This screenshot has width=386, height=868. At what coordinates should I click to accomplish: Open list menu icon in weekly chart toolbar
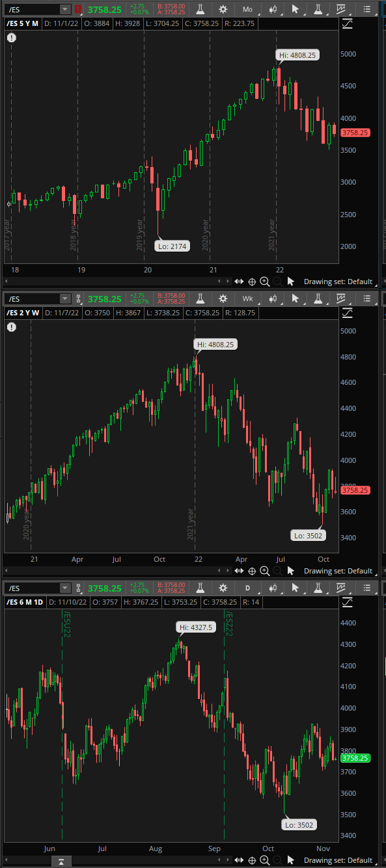[368, 298]
